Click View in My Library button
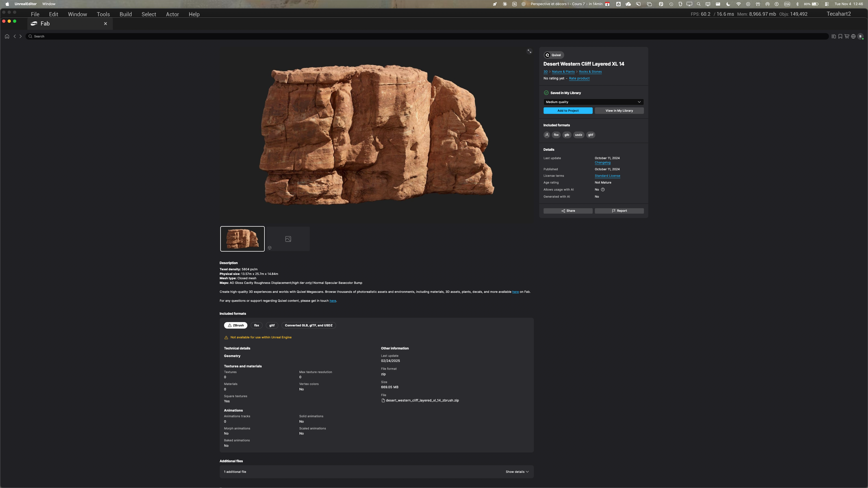The width and height of the screenshot is (868, 488). click(x=619, y=111)
